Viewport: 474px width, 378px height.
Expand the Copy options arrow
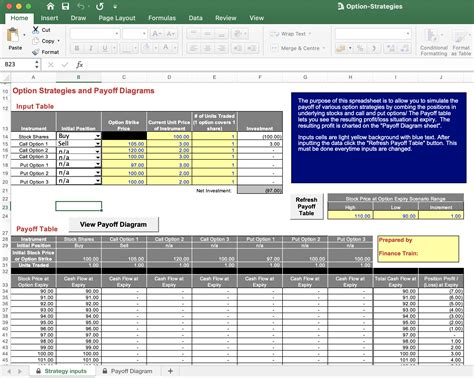[59, 41]
